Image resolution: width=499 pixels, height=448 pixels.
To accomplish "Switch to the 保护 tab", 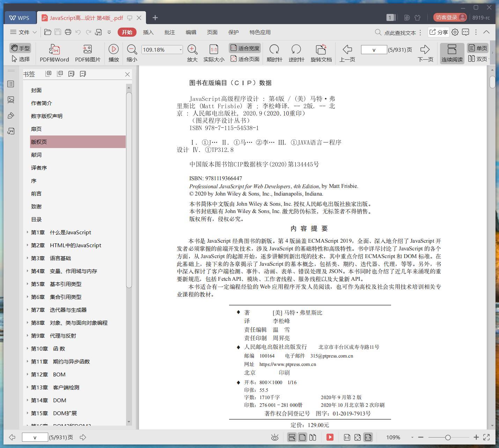I will (x=233, y=32).
